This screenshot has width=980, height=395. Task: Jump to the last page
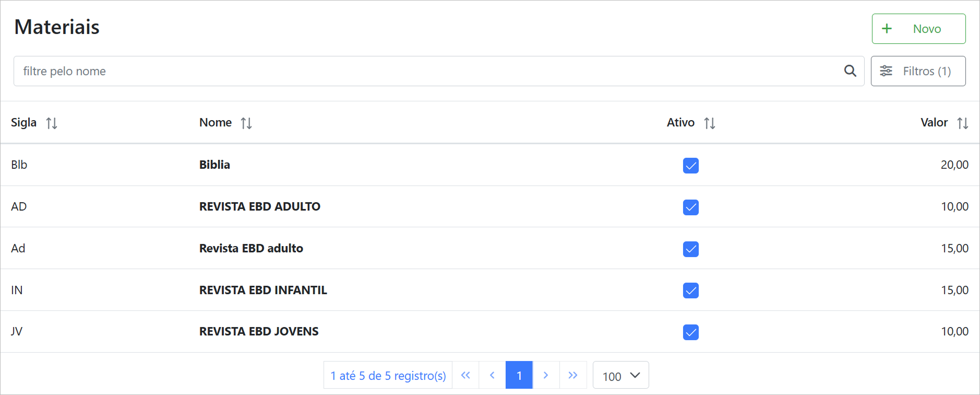(573, 375)
